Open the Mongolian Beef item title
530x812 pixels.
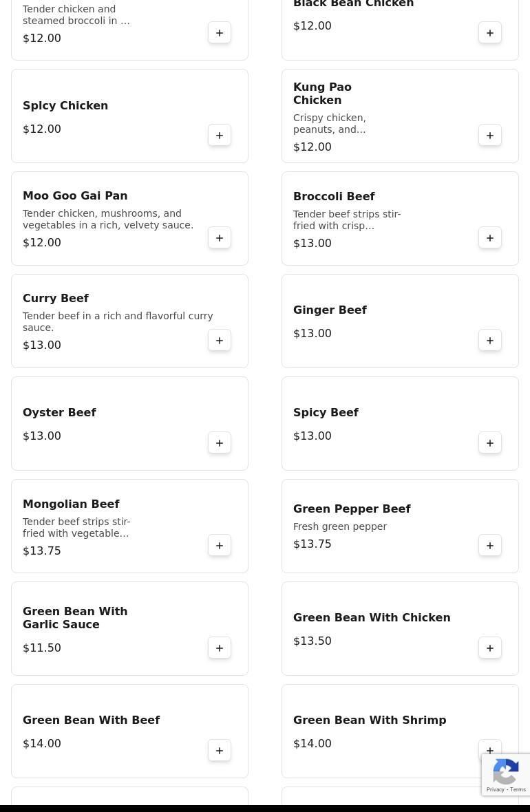point(71,504)
